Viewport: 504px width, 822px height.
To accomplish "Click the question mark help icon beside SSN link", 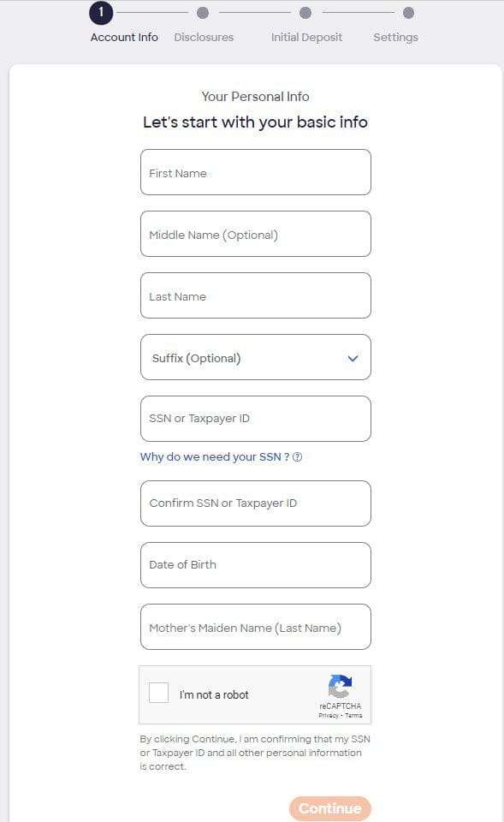I will (296, 457).
